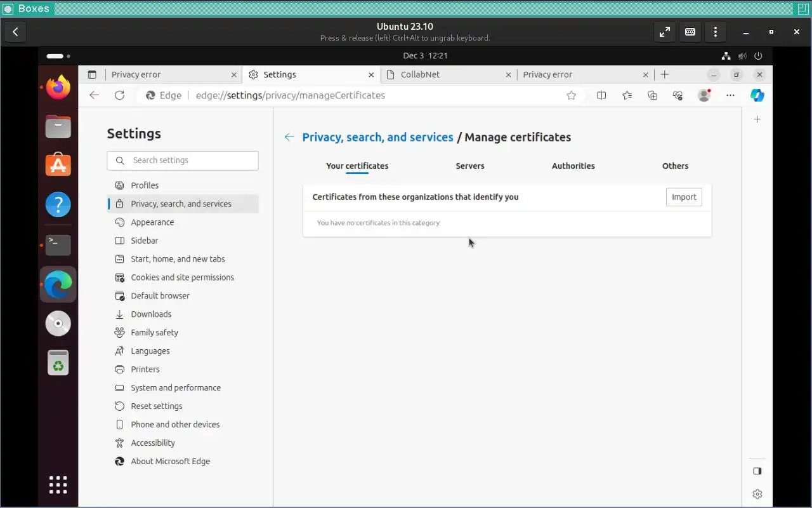Open System and performance settings
The width and height of the screenshot is (812, 508).
(183, 388)
